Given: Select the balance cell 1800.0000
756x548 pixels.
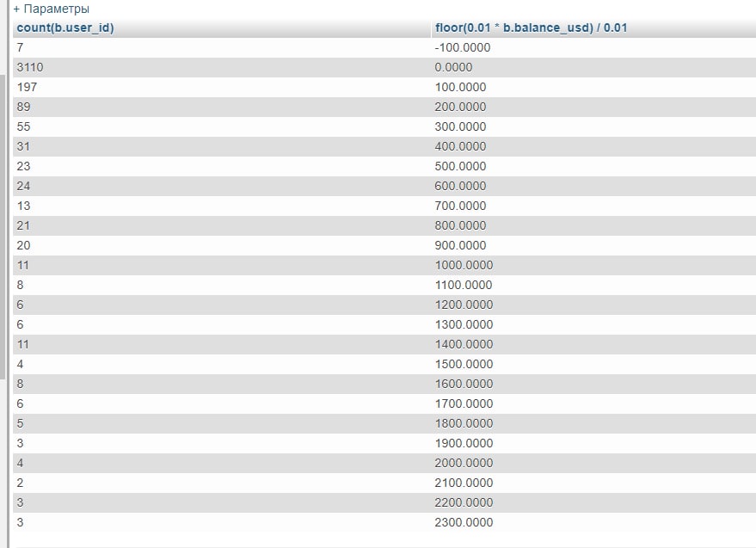Looking at the screenshot, I should [593, 423].
